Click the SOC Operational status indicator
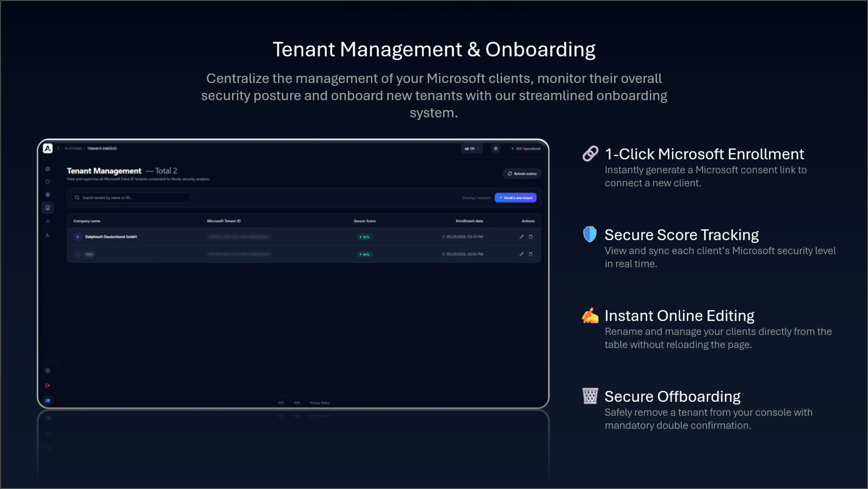The width and height of the screenshot is (868, 489). pos(526,149)
